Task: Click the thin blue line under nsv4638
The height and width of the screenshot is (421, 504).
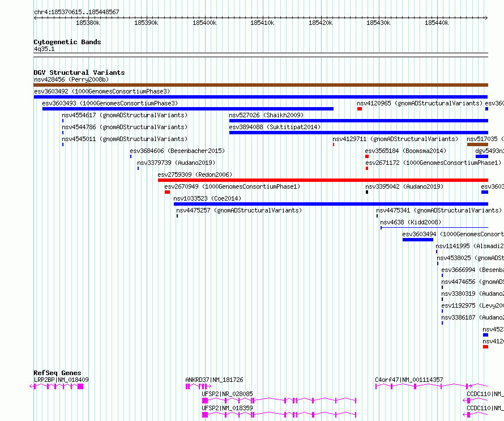Action: click(x=434, y=228)
